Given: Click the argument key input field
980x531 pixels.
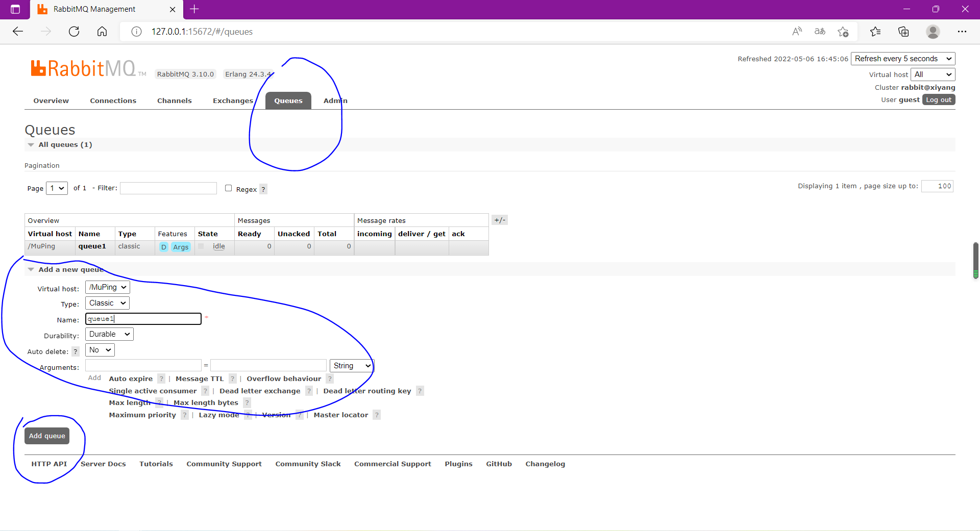Looking at the screenshot, I should (143, 365).
